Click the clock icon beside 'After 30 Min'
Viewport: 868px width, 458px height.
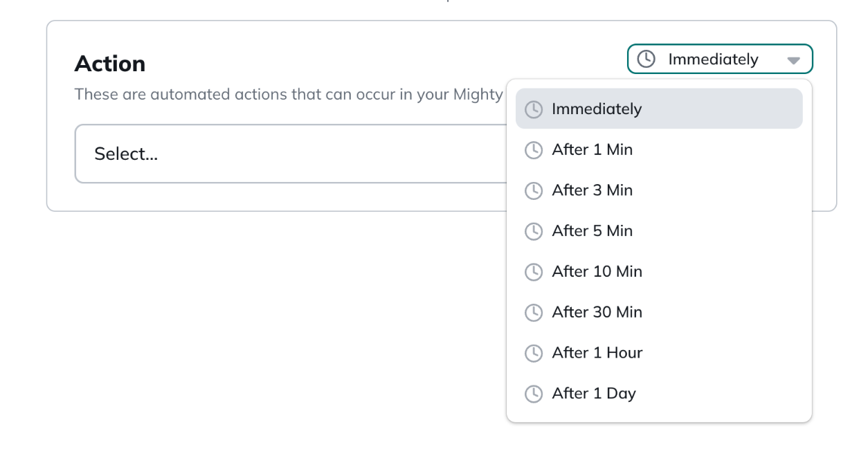[x=533, y=313]
